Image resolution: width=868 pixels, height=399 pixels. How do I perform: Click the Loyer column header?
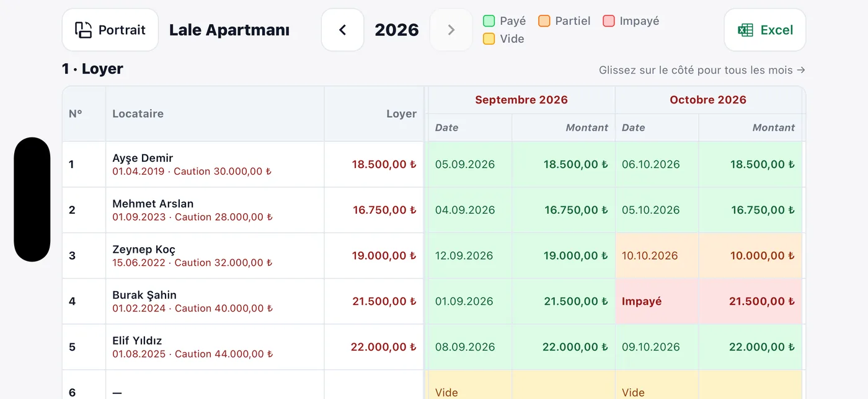[x=374, y=114]
